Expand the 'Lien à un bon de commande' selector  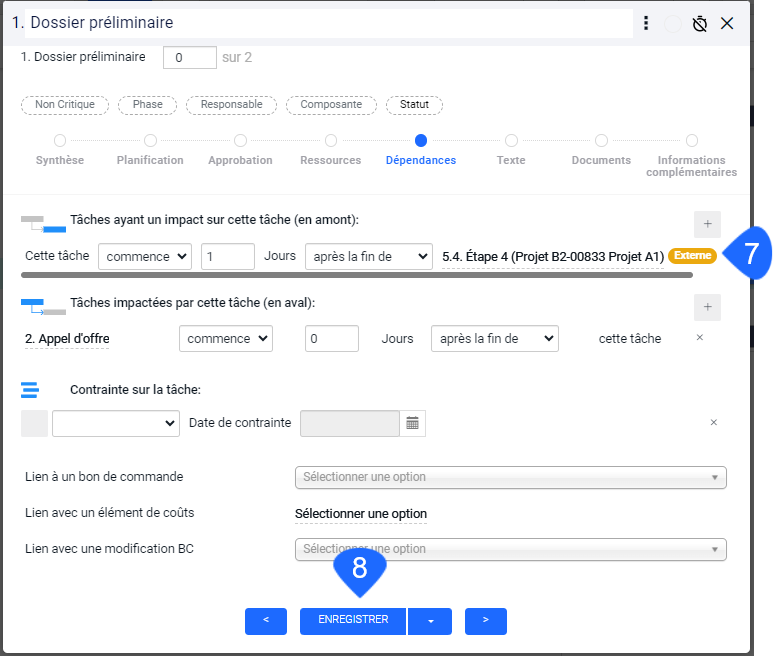(x=510, y=477)
